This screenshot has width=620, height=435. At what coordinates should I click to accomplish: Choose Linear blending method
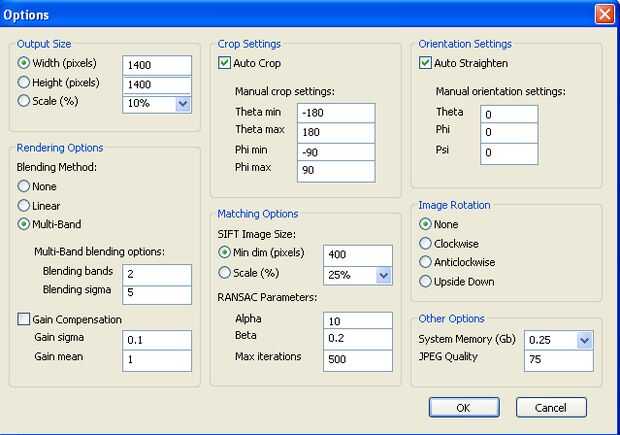24,206
